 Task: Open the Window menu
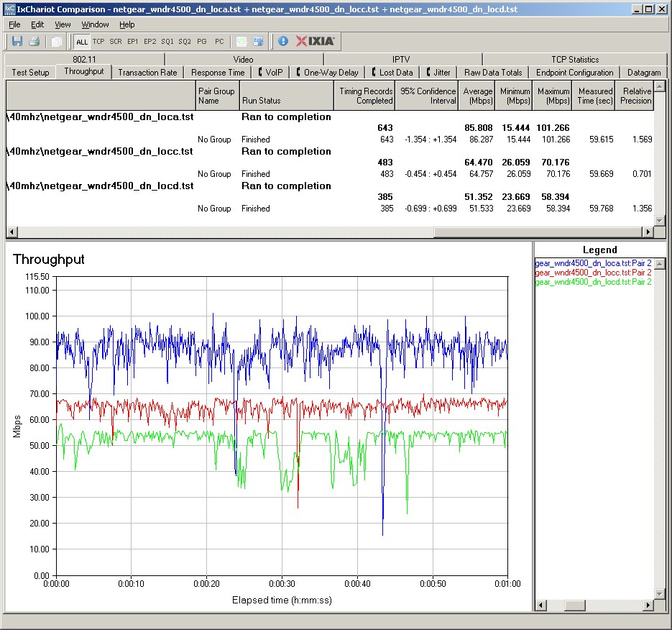95,24
